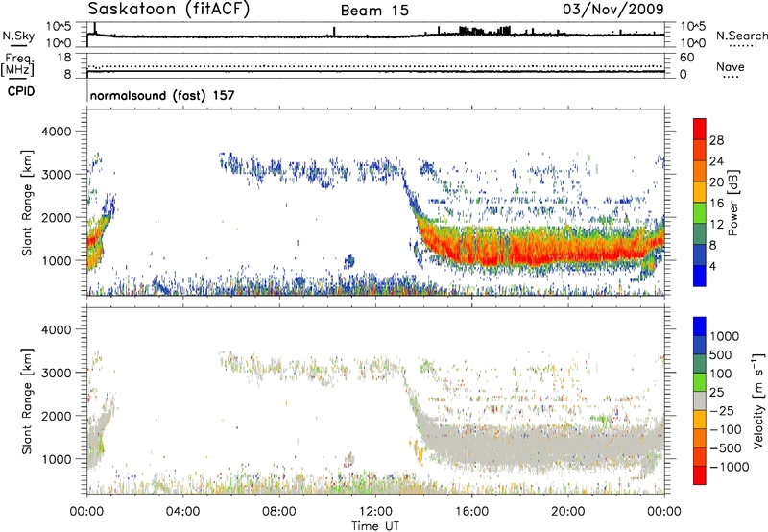
Task: Click the '60' Nave axis value
Action: 686,58
